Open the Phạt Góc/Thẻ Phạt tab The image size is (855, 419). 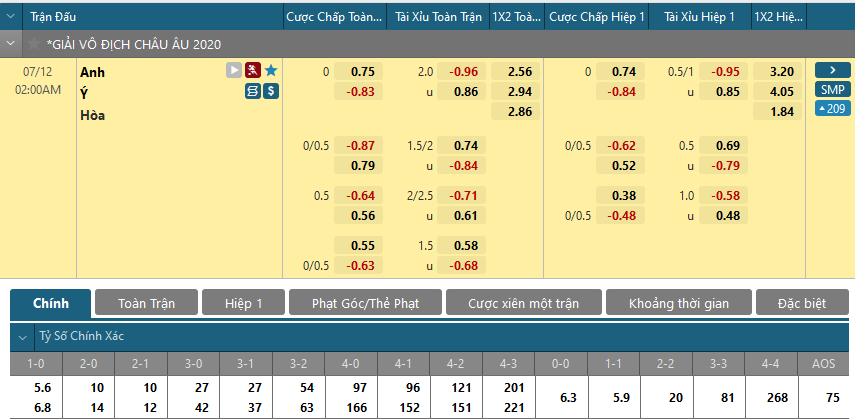pos(364,303)
